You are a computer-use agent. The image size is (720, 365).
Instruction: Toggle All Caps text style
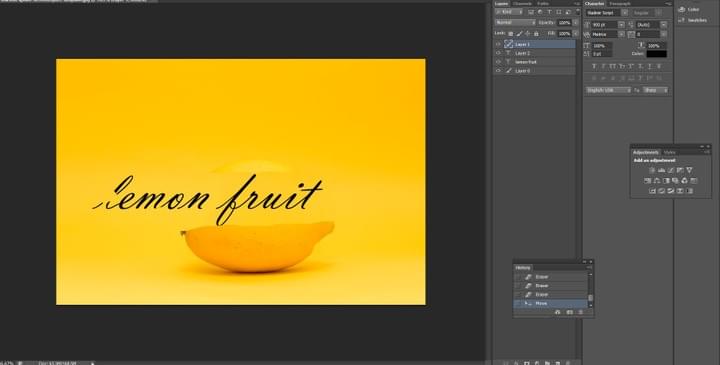(613, 67)
